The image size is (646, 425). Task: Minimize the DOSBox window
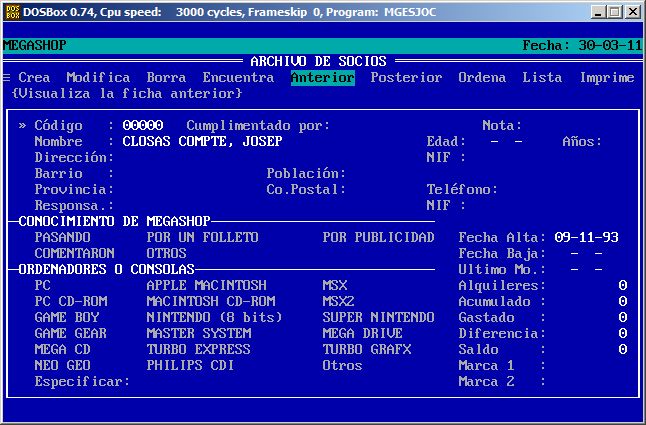(x=598, y=12)
